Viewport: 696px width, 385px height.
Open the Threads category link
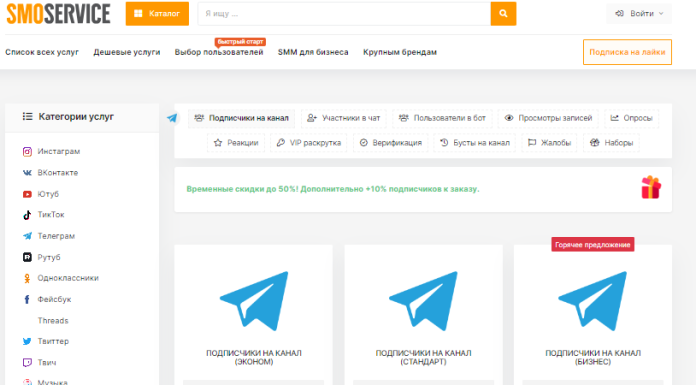click(x=53, y=321)
